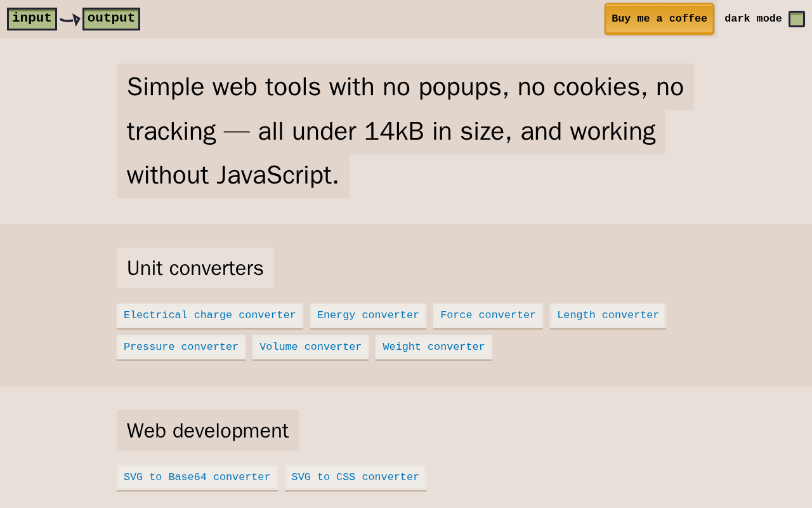Click the arrow in the logo
Viewport: 812px width, 508px height.
(70, 20)
